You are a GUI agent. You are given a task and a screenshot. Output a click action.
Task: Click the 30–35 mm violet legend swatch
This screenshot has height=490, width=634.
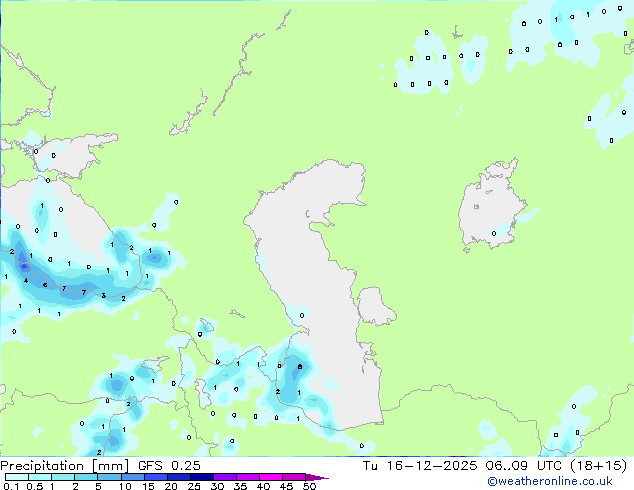224,477
